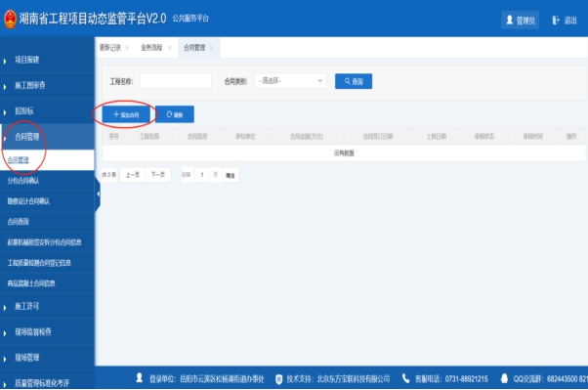
Task: Switch to the 业务流程 tab
Action: point(151,48)
